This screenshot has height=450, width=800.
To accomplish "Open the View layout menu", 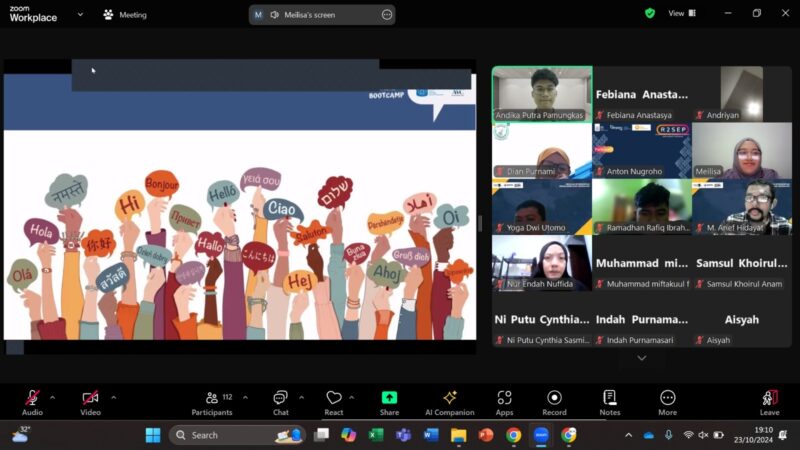I will pyautogui.click(x=680, y=14).
